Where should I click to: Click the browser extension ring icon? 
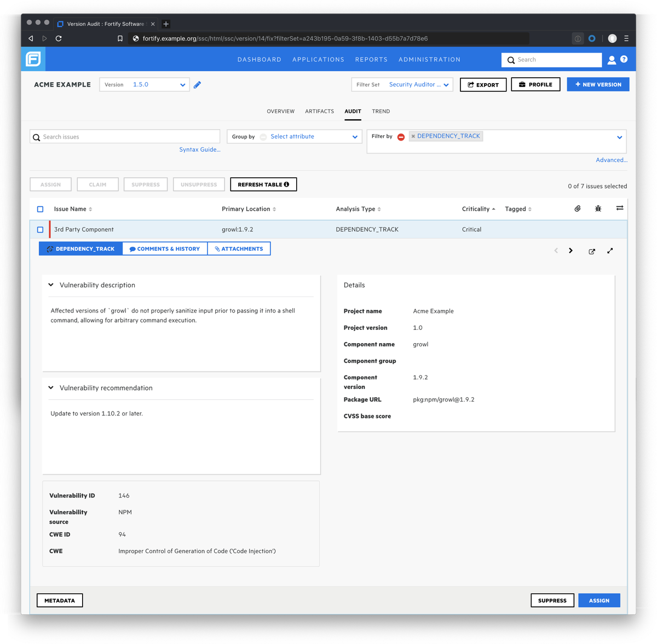pyautogui.click(x=592, y=38)
